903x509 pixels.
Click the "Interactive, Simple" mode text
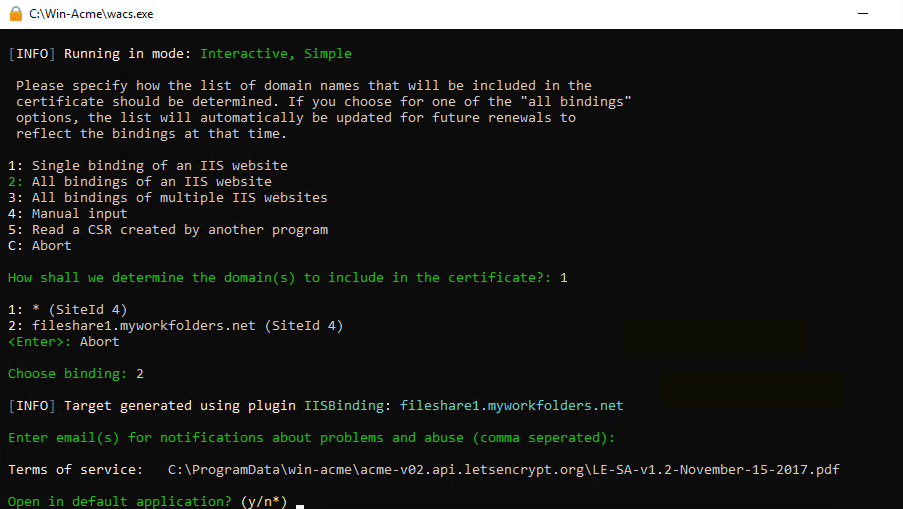[275, 54]
